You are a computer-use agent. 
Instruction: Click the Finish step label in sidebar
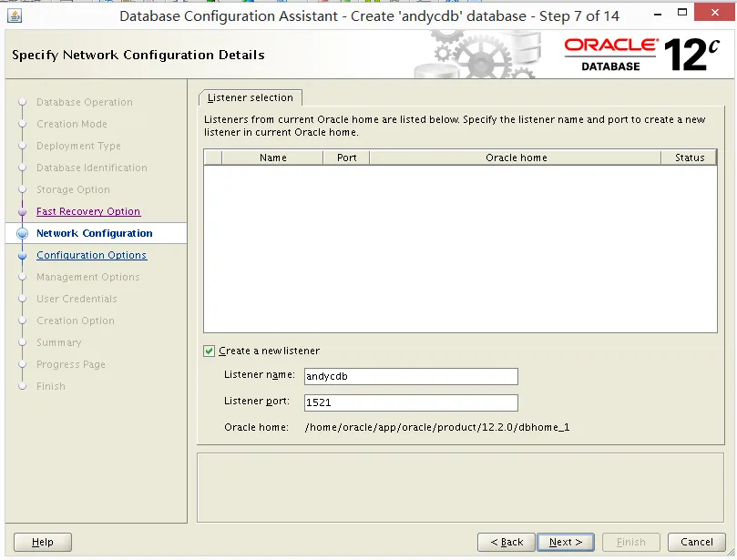51,386
